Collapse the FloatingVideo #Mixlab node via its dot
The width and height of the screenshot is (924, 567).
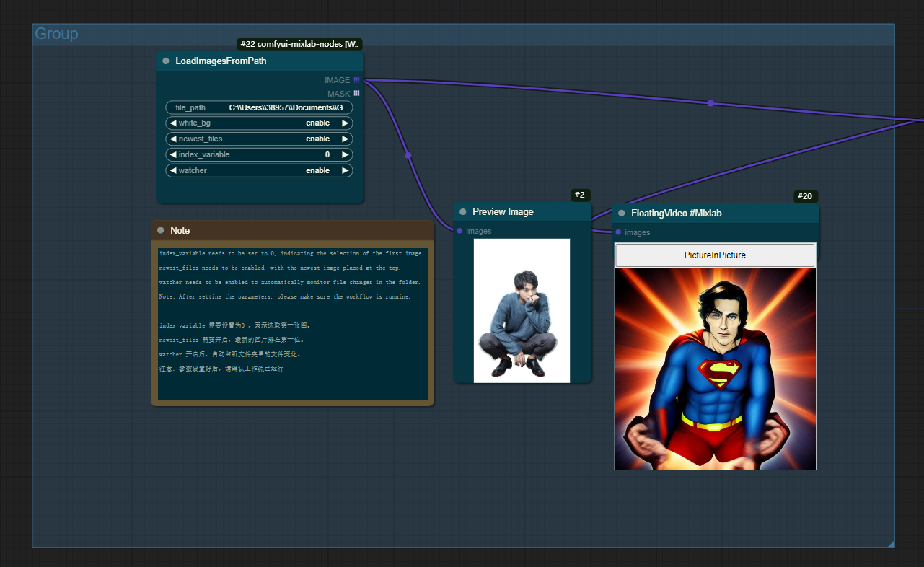click(x=622, y=214)
